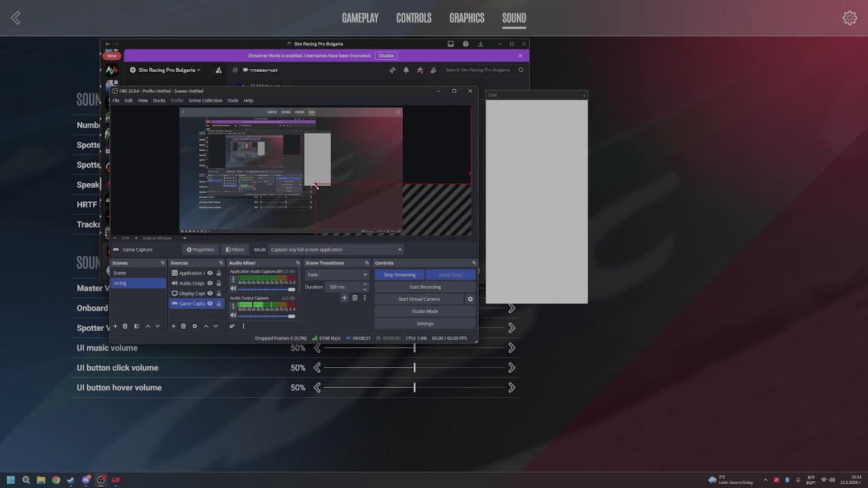Remove scene transition with trash icon
The image size is (868, 488).
point(355,298)
